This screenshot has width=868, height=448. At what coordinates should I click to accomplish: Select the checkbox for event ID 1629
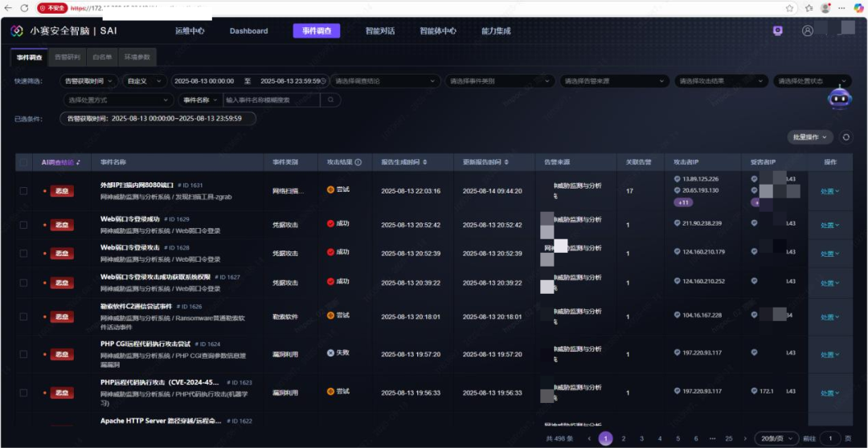pos(23,225)
